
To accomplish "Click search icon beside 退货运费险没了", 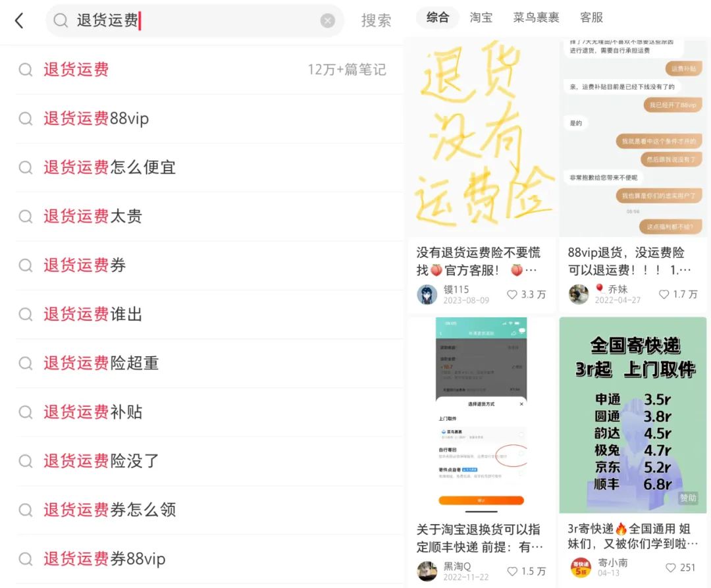I will (x=26, y=462).
